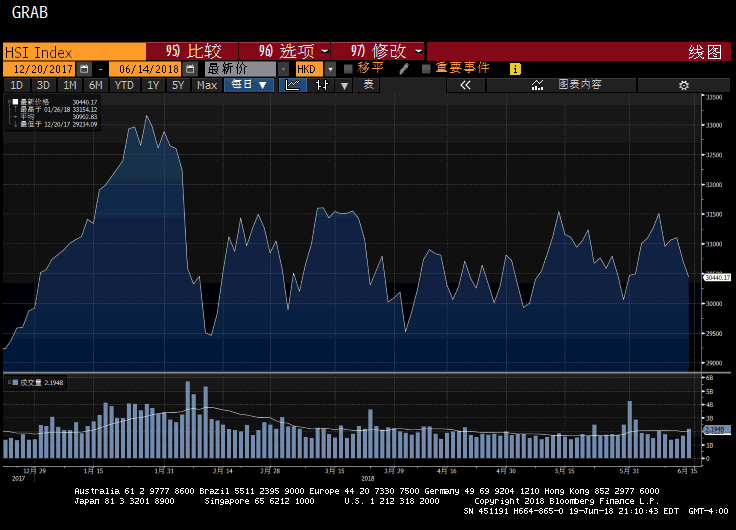This screenshot has height=530, width=736.
Task: Click the yellow info icon
Action: (x=515, y=69)
